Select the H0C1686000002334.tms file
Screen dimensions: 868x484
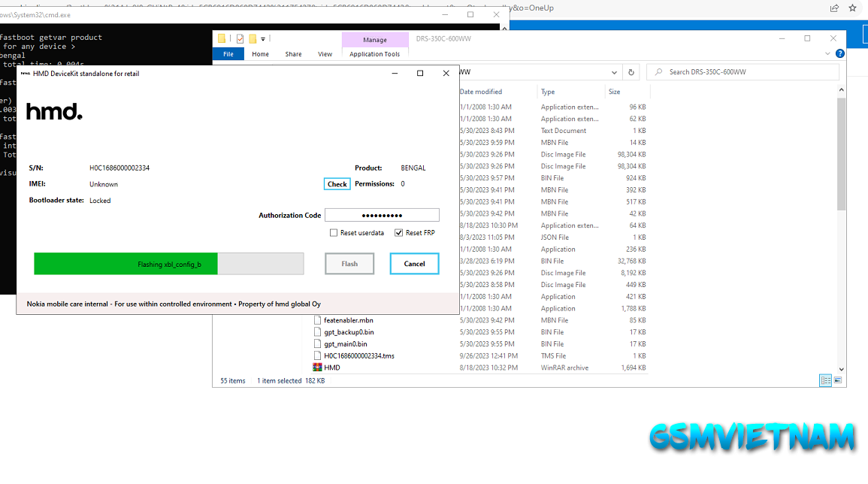pos(358,355)
